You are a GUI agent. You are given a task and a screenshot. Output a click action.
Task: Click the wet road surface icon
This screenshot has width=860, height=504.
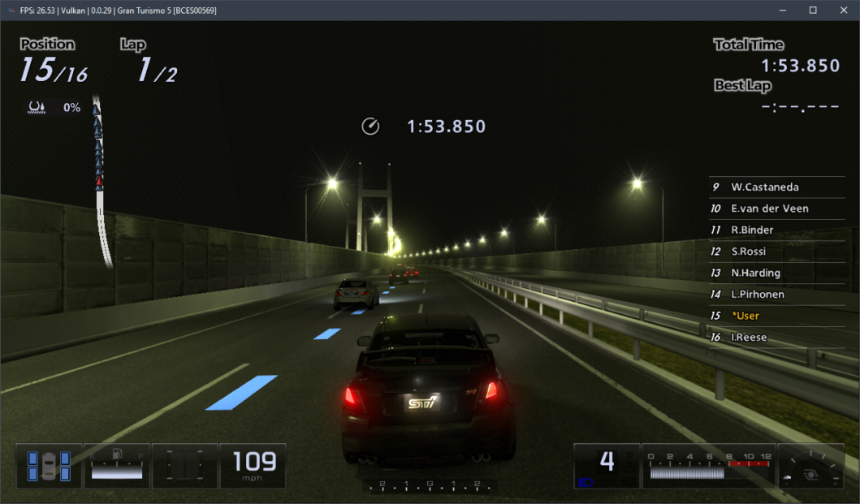[x=36, y=107]
